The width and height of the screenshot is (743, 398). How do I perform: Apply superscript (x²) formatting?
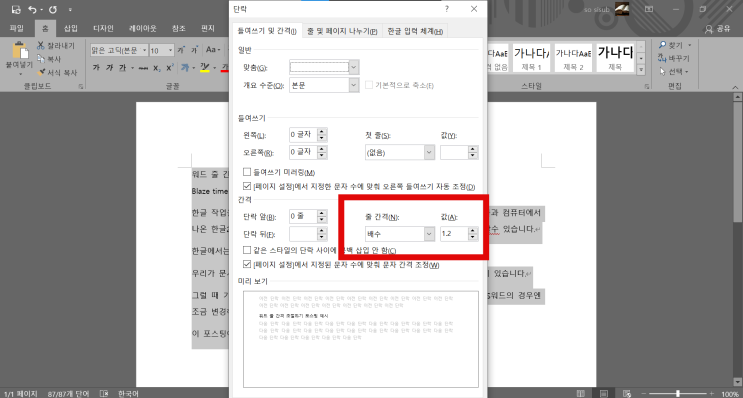pyautogui.click(x=171, y=68)
